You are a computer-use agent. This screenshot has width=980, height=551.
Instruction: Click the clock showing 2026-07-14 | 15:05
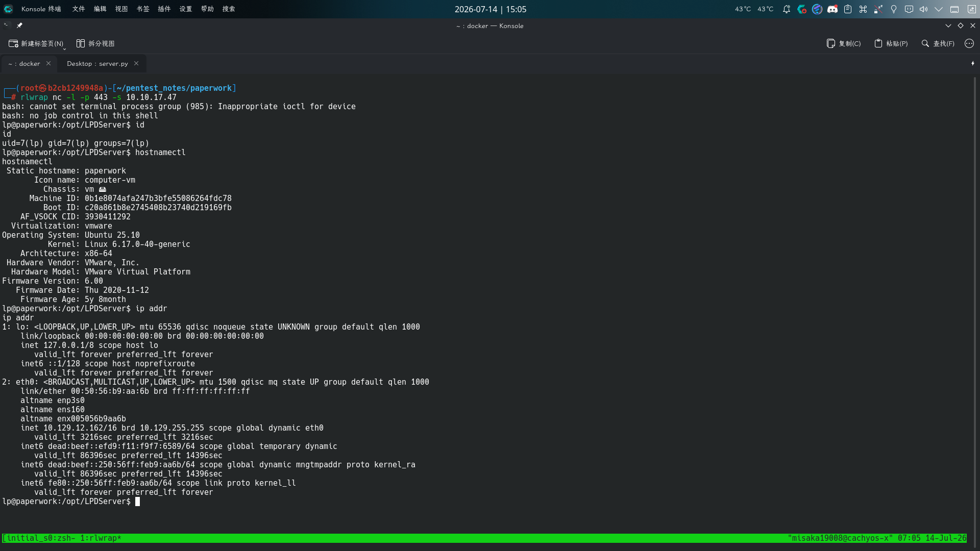pyautogui.click(x=491, y=9)
